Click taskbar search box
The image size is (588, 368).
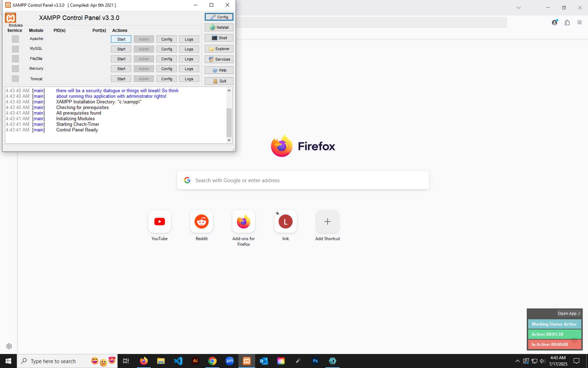tap(67, 361)
